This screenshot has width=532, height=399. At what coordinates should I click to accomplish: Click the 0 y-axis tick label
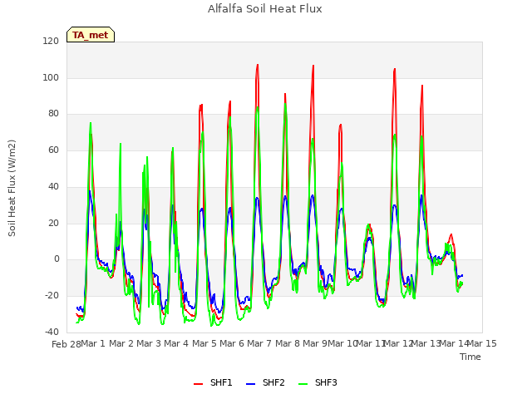pos(57,259)
